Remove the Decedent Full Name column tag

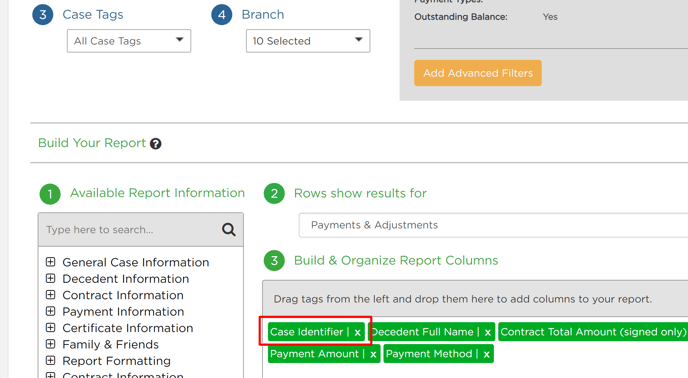487,332
